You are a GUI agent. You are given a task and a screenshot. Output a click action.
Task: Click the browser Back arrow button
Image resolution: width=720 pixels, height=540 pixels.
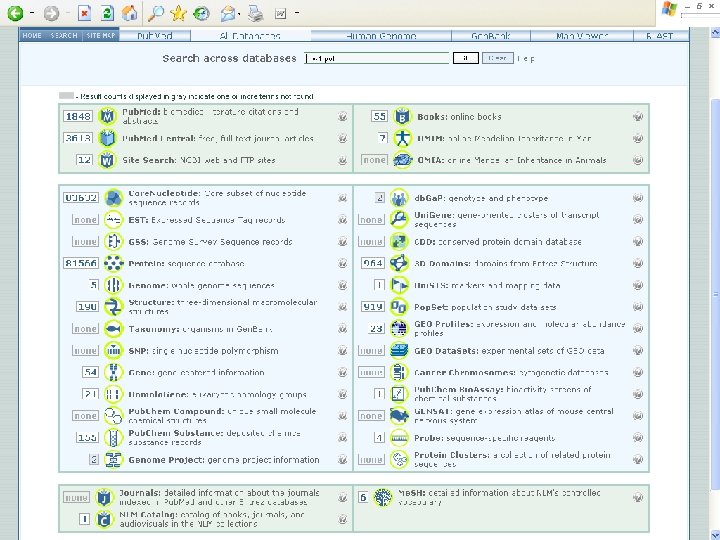click(15, 13)
